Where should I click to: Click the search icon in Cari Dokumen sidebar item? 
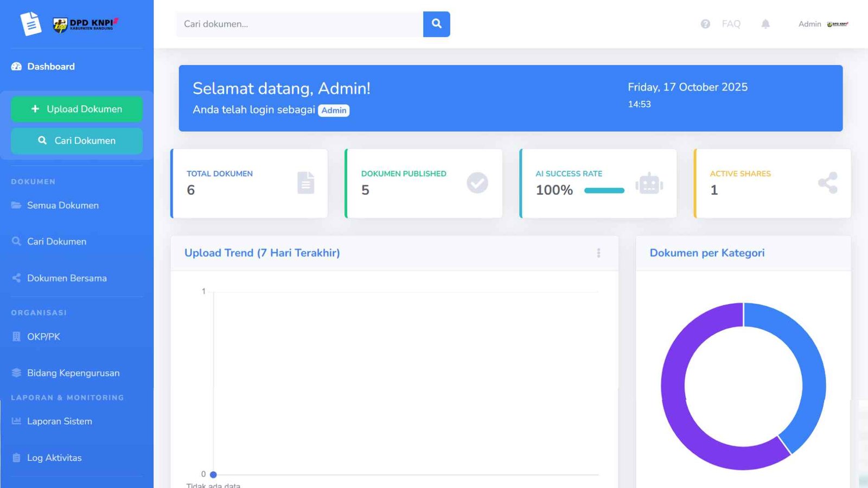pos(16,241)
